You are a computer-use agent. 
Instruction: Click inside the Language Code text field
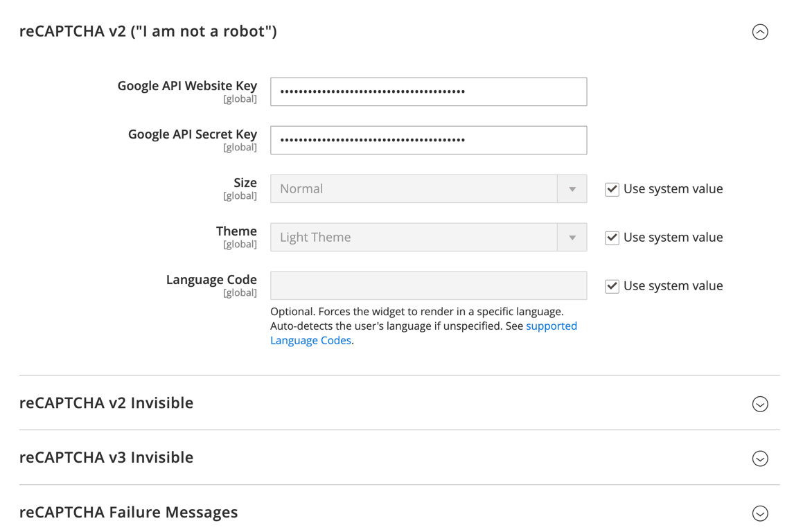point(428,285)
